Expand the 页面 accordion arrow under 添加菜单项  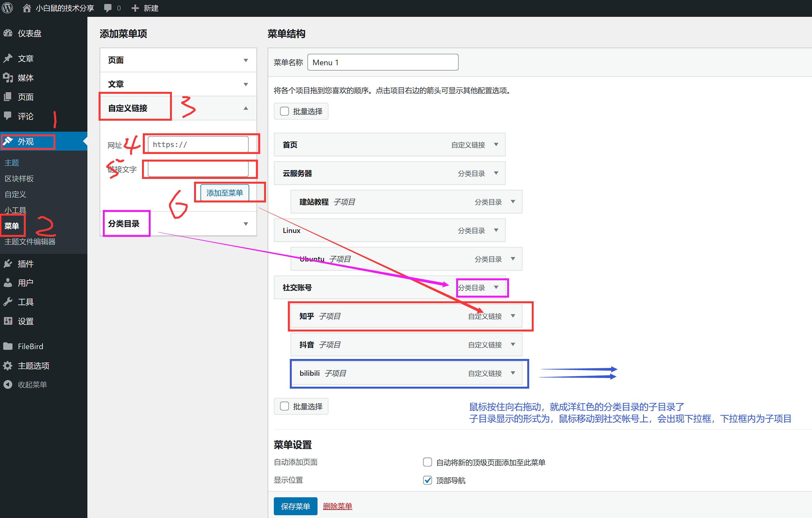pyautogui.click(x=246, y=60)
